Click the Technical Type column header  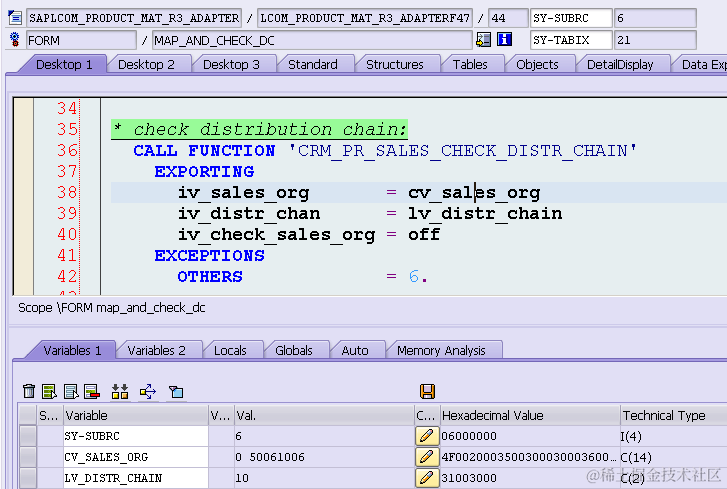674,415
